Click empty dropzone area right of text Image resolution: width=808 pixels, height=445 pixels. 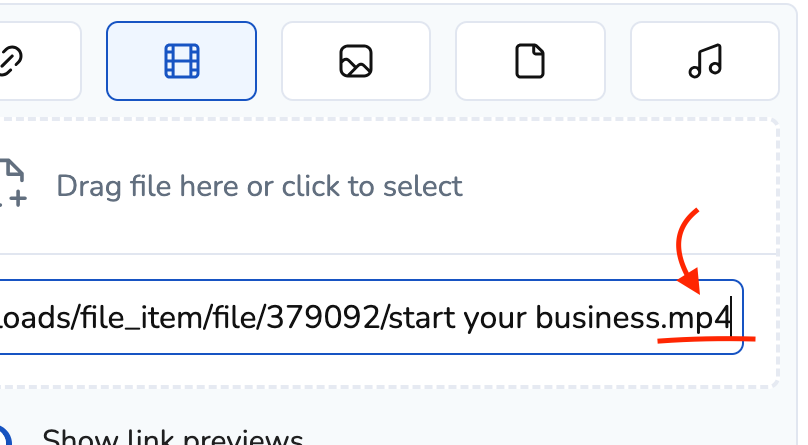click(620, 186)
